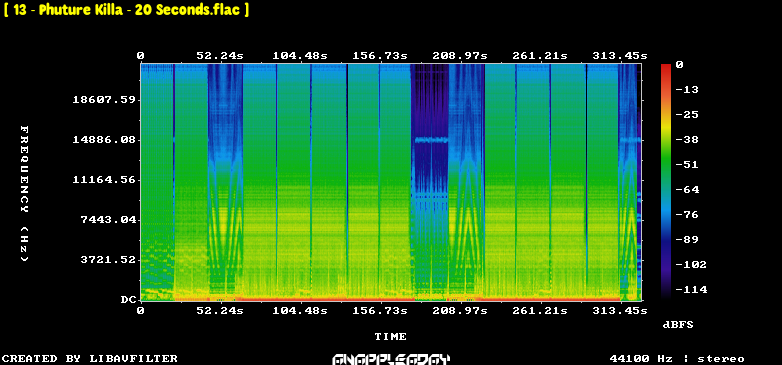Click the DC label on frequency axis
782x365 pixels.
pyautogui.click(x=128, y=300)
